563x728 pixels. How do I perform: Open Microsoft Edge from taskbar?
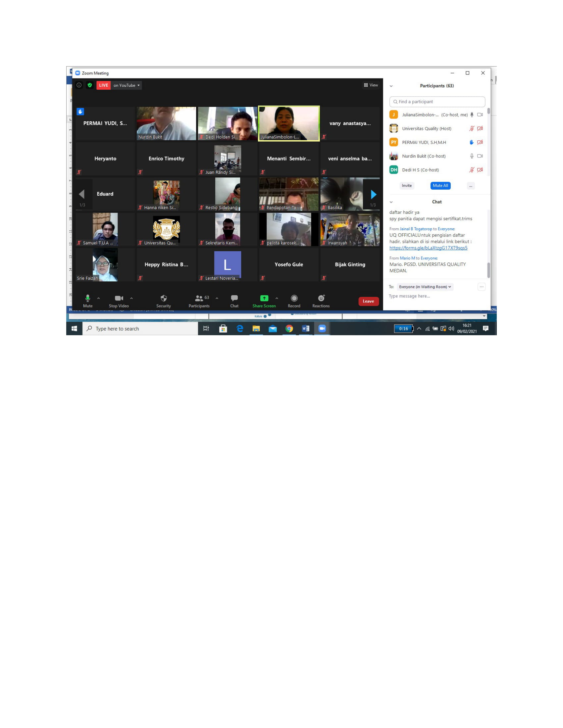coord(239,329)
